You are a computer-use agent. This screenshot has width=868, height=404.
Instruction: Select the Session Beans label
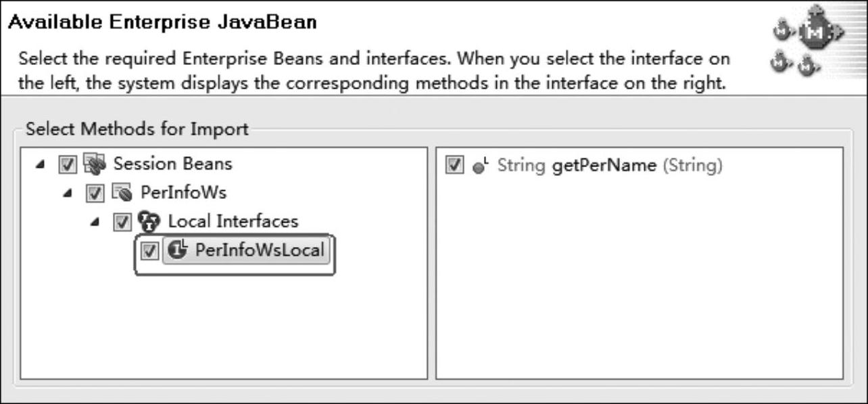coord(173,164)
